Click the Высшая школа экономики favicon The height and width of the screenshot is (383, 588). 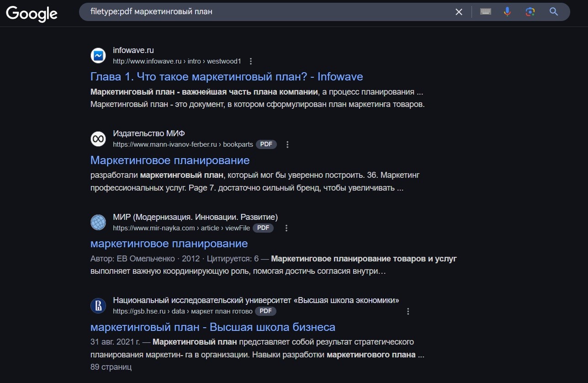pos(98,306)
